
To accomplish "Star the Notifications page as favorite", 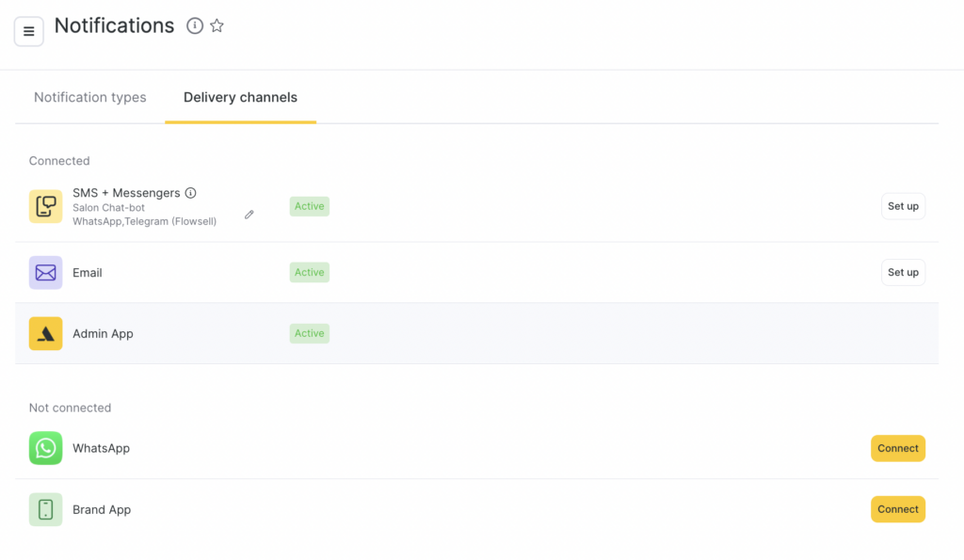I will (217, 26).
